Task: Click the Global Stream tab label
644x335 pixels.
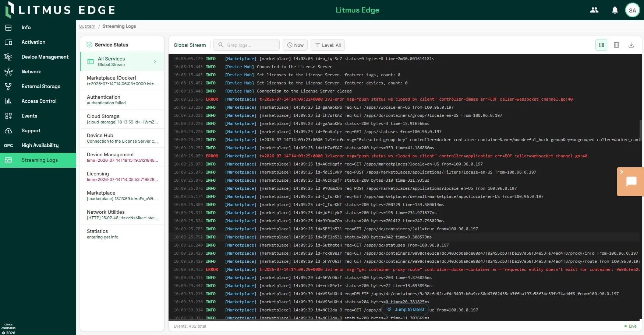Action: (190, 45)
